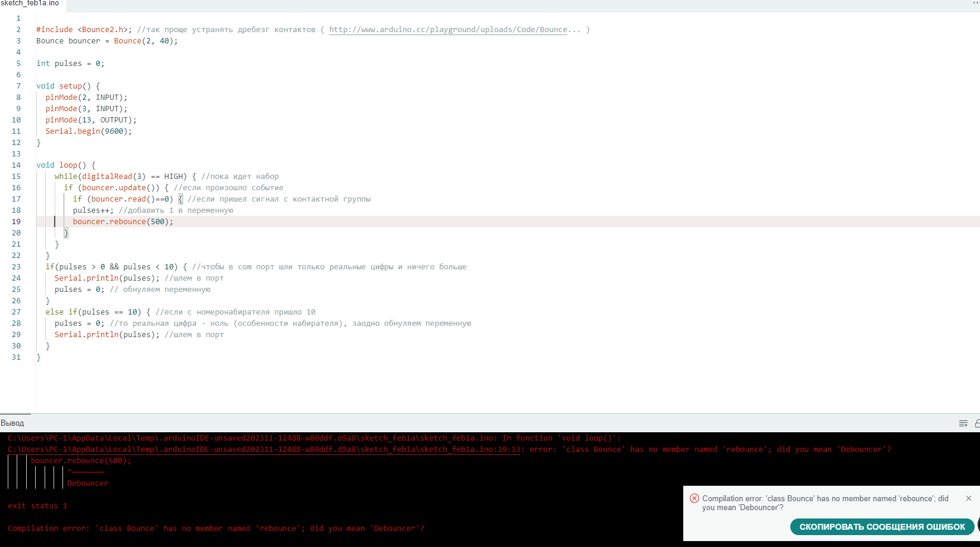This screenshot has width=980, height=547.
Task: Click final 'Compilation error:' line in output
Action: (216, 529)
